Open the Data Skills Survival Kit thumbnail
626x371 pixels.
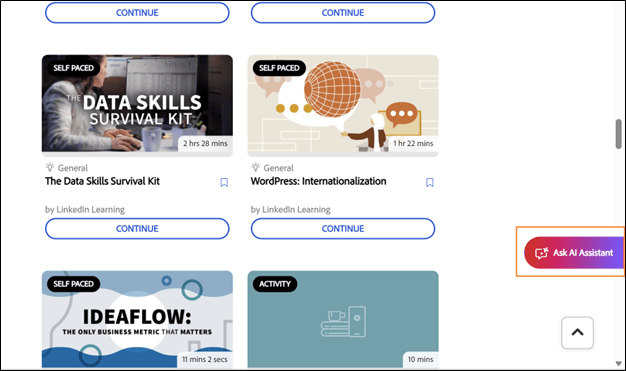137,105
